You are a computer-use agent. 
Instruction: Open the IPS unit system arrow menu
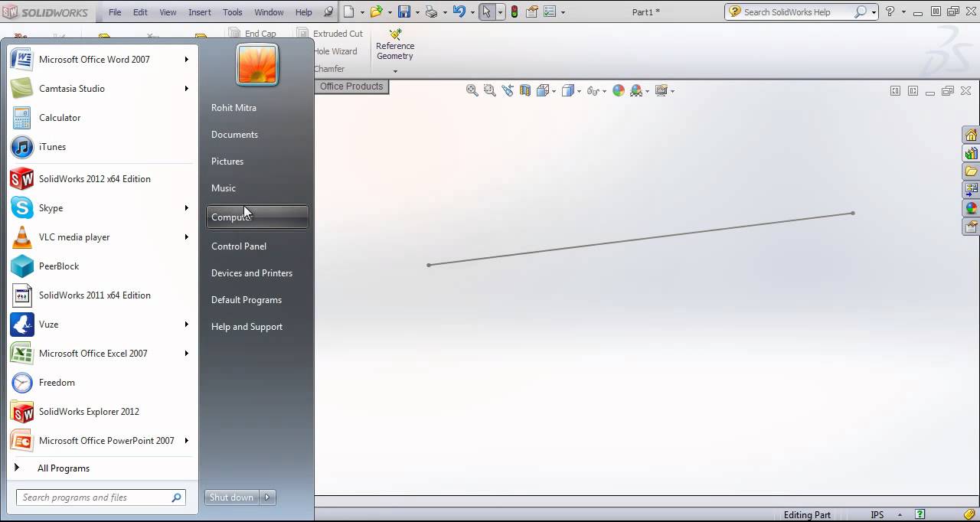[x=900, y=515]
